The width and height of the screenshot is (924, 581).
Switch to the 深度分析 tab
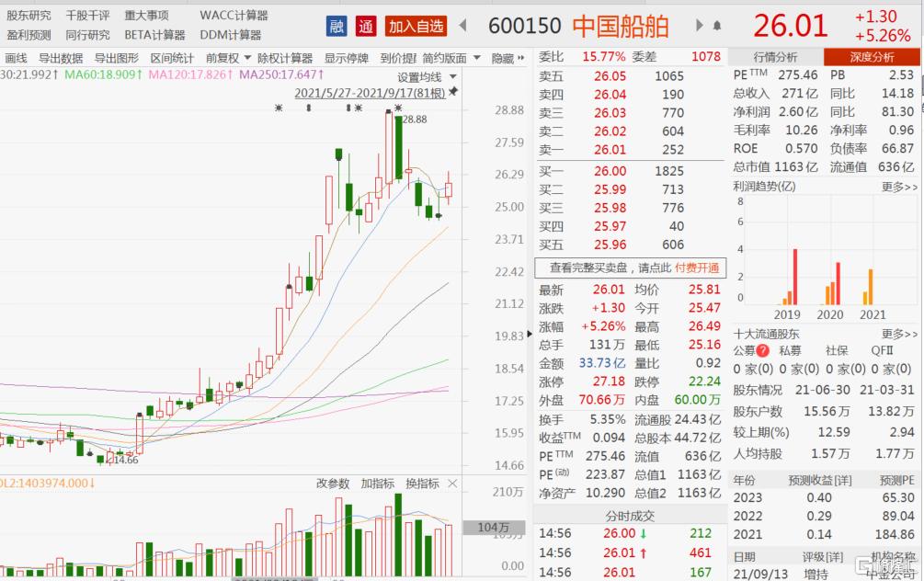[x=874, y=56]
